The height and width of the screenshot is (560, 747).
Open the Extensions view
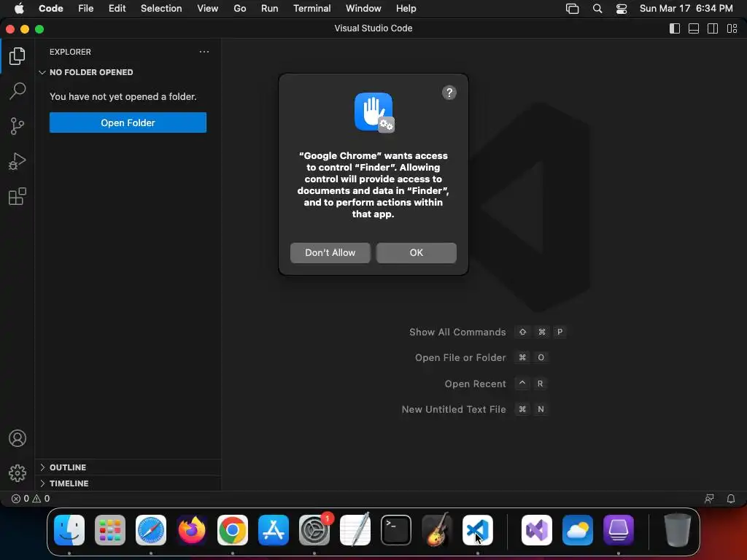click(18, 196)
